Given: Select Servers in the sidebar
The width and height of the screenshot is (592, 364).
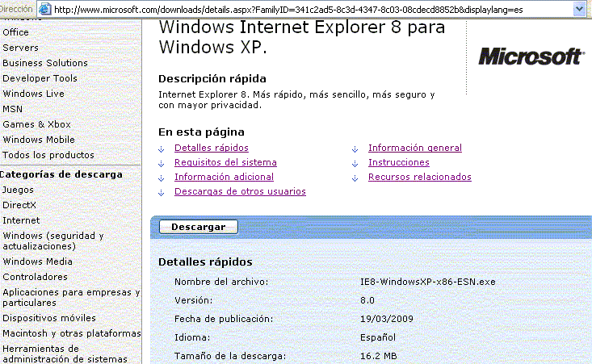Looking at the screenshot, I should [20, 48].
